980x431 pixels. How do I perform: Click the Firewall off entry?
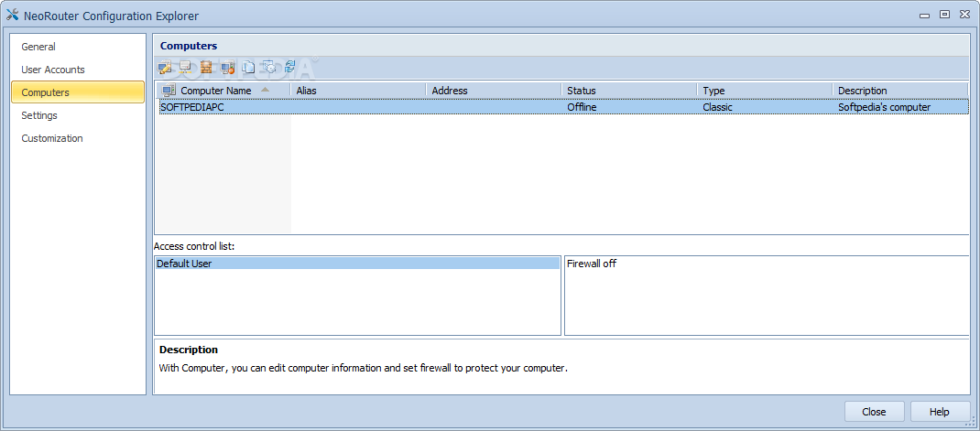[592, 264]
